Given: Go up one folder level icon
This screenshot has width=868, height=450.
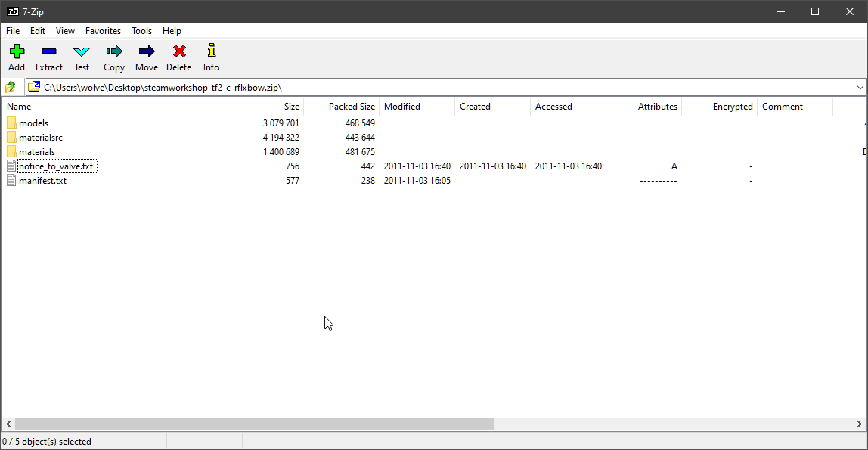Looking at the screenshot, I should point(10,87).
